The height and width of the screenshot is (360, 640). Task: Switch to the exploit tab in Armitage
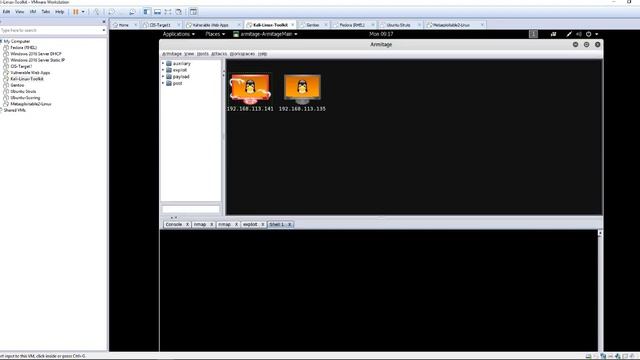(x=250, y=224)
